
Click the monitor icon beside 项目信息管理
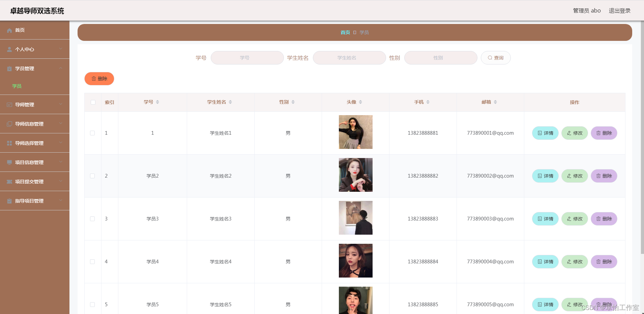coord(9,162)
